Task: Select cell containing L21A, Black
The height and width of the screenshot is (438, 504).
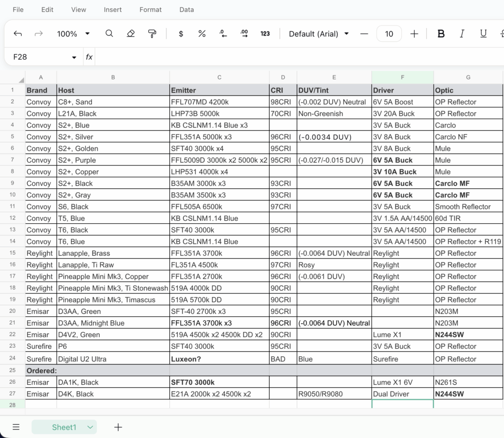Action: coord(113,113)
